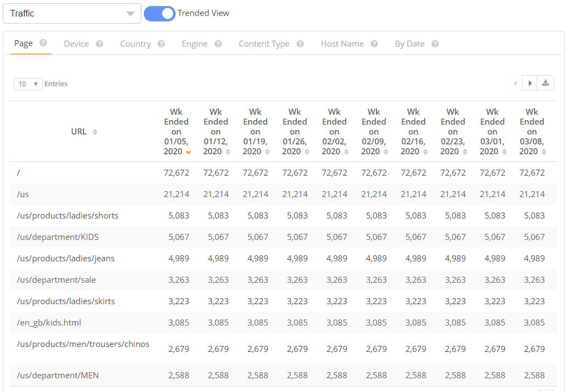The height and width of the screenshot is (392, 568).
Task: Click help icon next to Host Name
Action: pyautogui.click(x=374, y=44)
